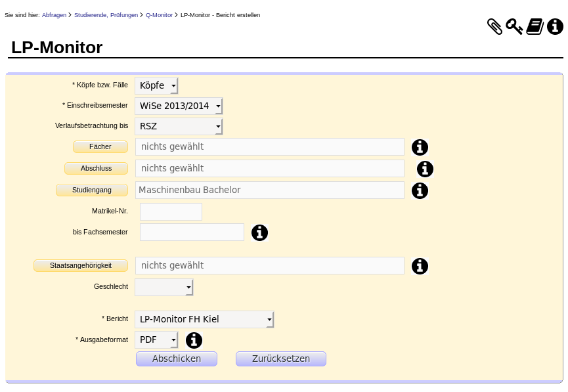Show info for bis Fachsemester

tap(259, 232)
